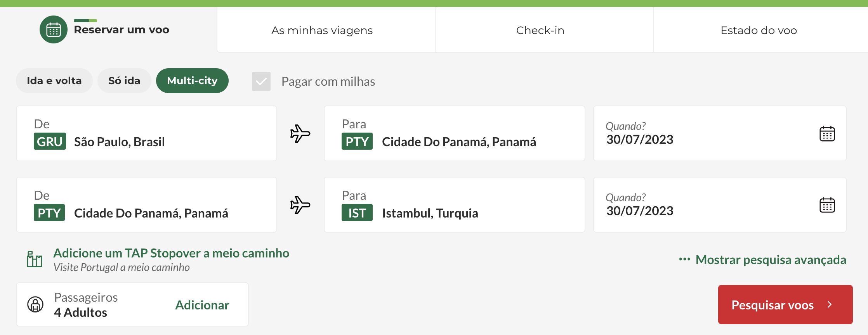Open the first Quando date picker field
Image resolution: width=868 pixels, height=335 pixels.
[x=720, y=133]
